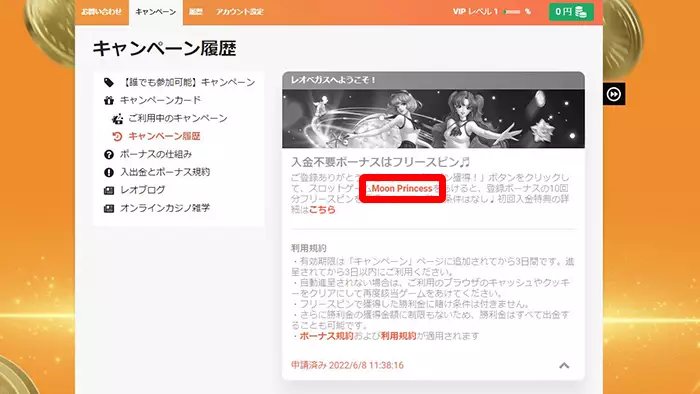Click the VIP level progress bar
This screenshot has width=700, height=394.
coord(512,12)
